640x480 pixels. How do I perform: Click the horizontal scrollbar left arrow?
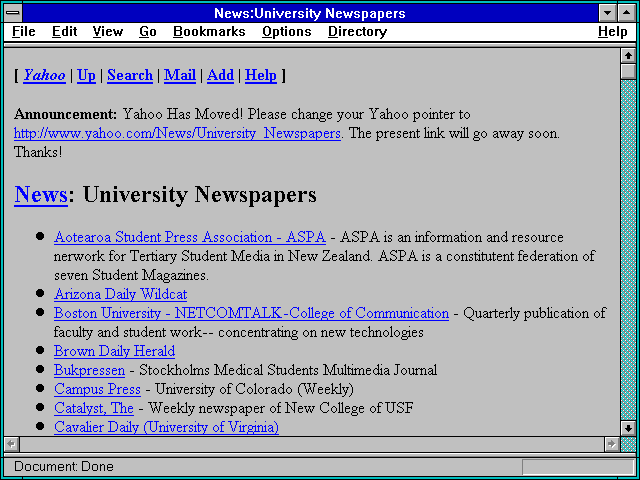11,444
